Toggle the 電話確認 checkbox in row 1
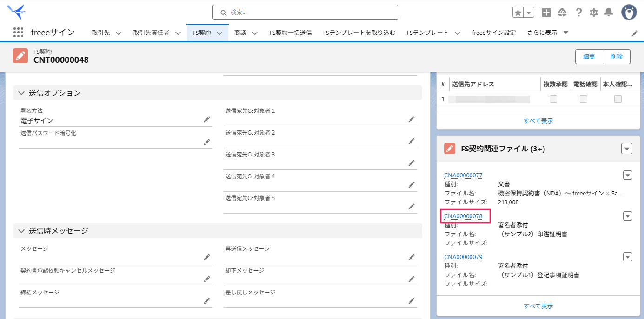The width and height of the screenshot is (644, 319). pos(584,99)
